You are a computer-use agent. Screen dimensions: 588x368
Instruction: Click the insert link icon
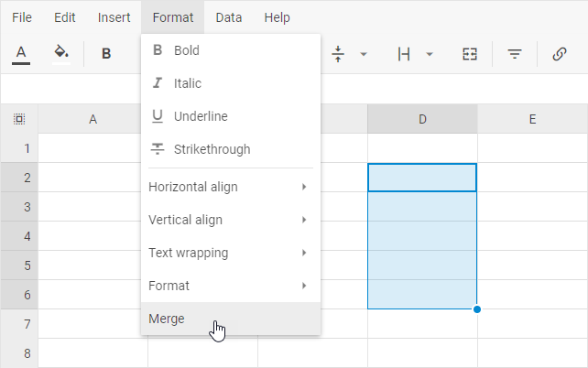(559, 54)
